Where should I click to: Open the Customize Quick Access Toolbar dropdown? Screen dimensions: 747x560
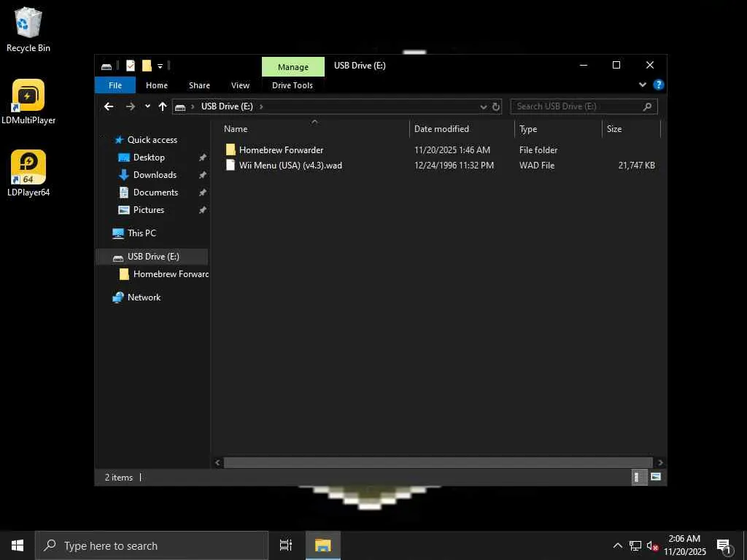160,66
